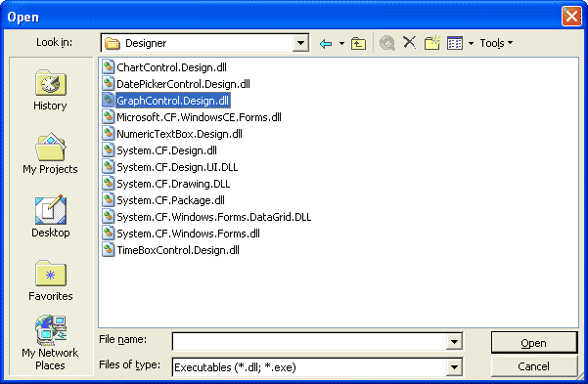This screenshot has height=384, width=588.
Task: Select NumericTextBox.Design.dll file name
Action: tap(179, 134)
